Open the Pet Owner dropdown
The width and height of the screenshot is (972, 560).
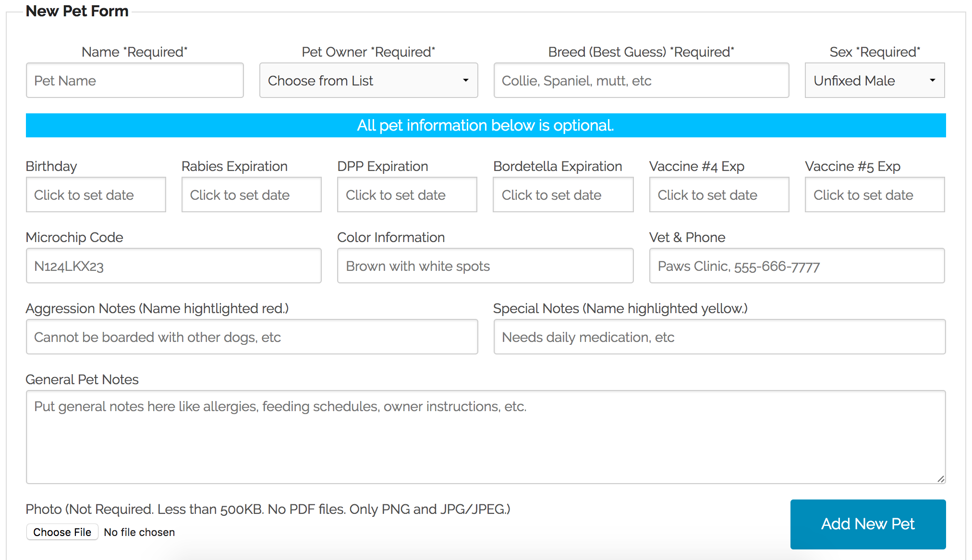point(367,80)
